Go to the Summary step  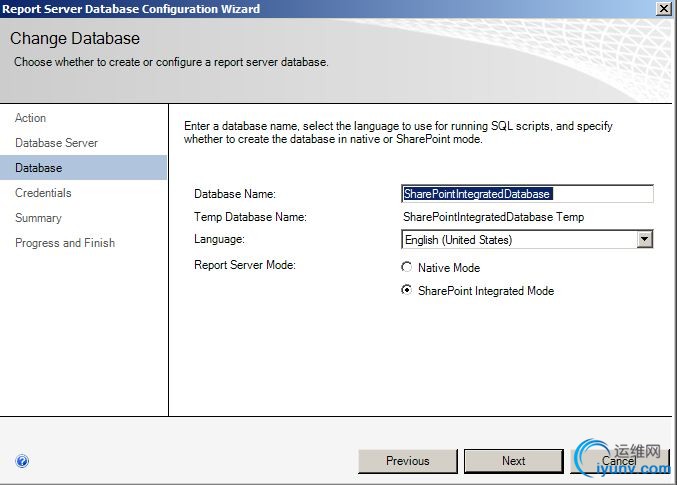pos(38,218)
